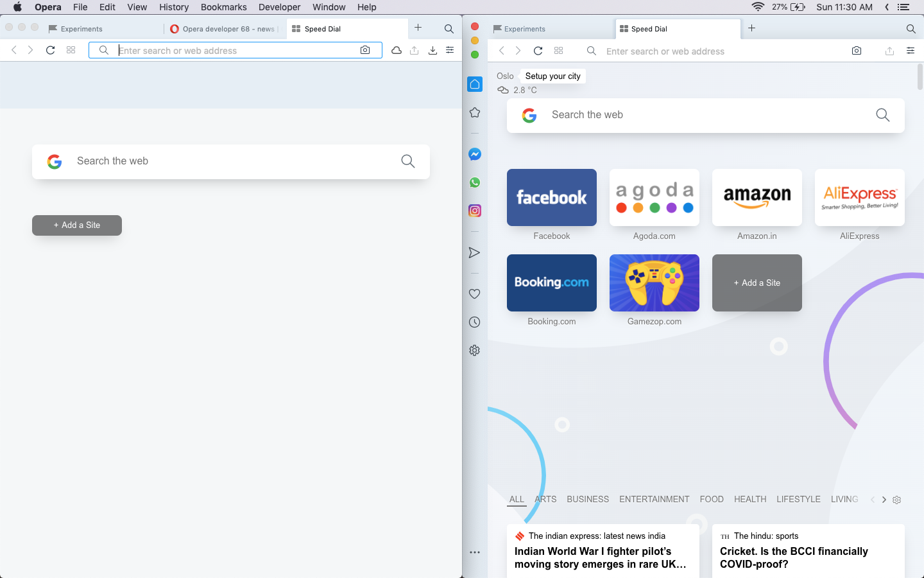924x578 pixels.
Task: Open WhatsApp in the Opera sidebar
Action: click(475, 182)
